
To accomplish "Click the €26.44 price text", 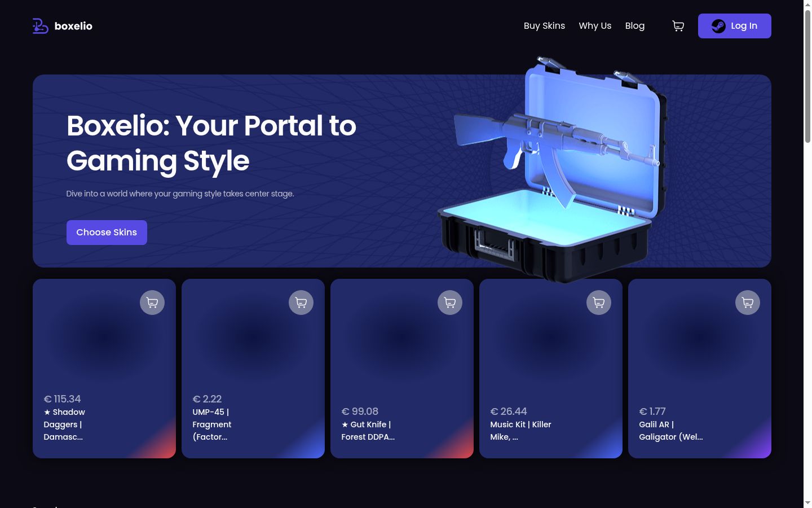I will pos(509,411).
